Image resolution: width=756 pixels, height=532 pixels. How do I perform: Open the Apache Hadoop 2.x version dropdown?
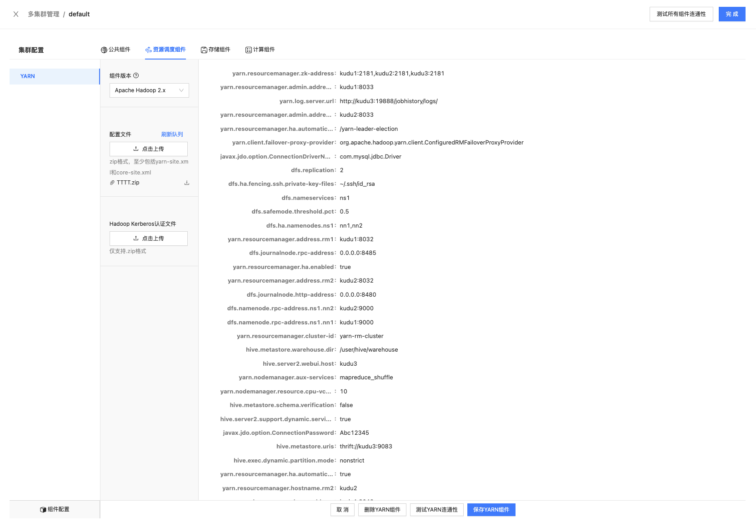tap(149, 90)
